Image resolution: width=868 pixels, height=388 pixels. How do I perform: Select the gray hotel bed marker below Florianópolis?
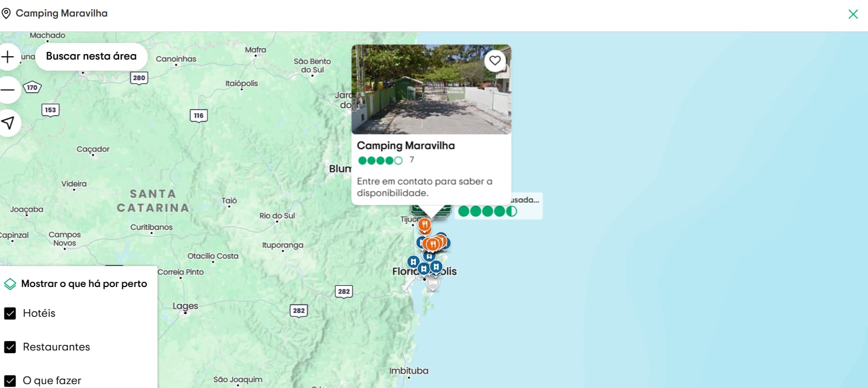tap(433, 283)
